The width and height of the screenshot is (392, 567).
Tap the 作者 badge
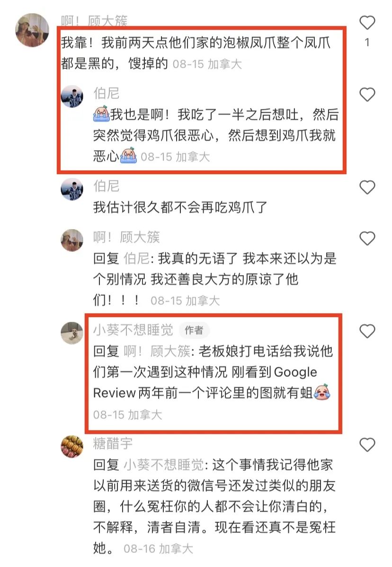194,330
